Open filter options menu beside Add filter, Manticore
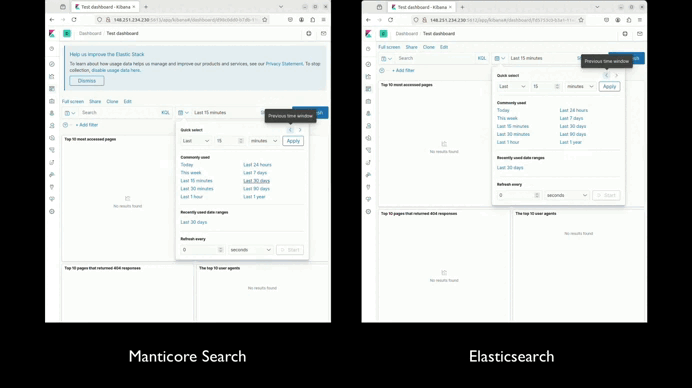The image size is (692, 388). tap(65, 125)
